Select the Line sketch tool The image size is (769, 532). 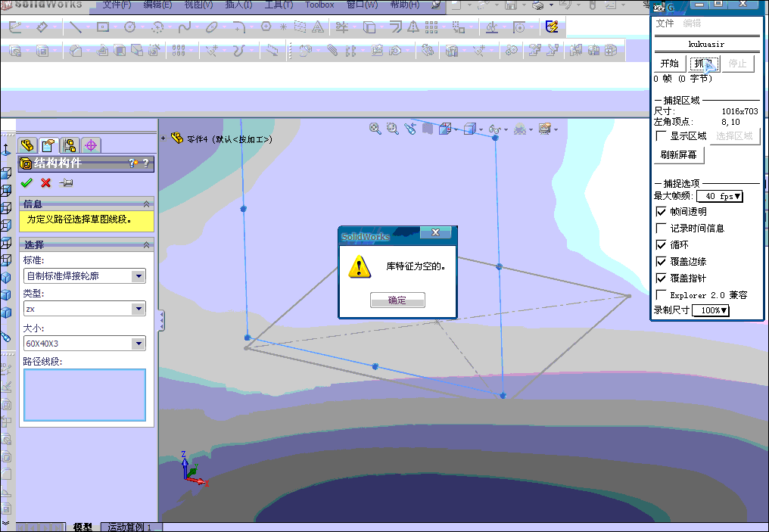click(x=75, y=26)
